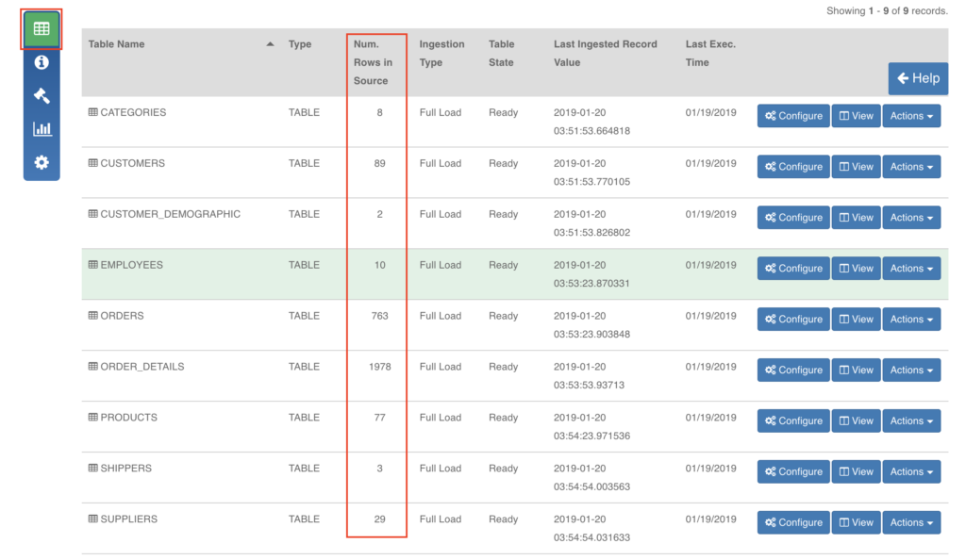Expand Actions menu for SHIPPERS row
The height and width of the screenshot is (560, 966).
(x=911, y=472)
